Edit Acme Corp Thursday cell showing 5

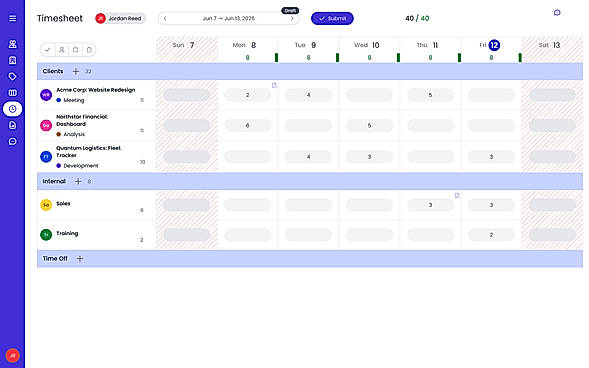point(430,95)
